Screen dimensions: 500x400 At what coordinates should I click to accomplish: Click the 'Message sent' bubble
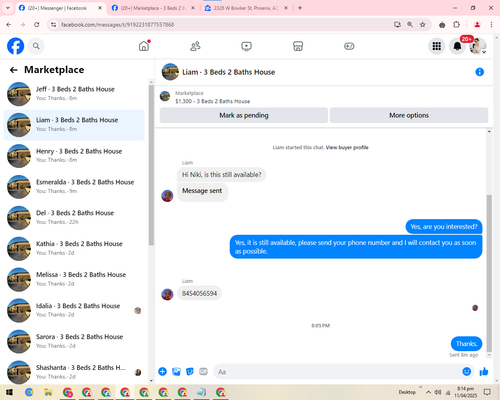click(x=202, y=192)
